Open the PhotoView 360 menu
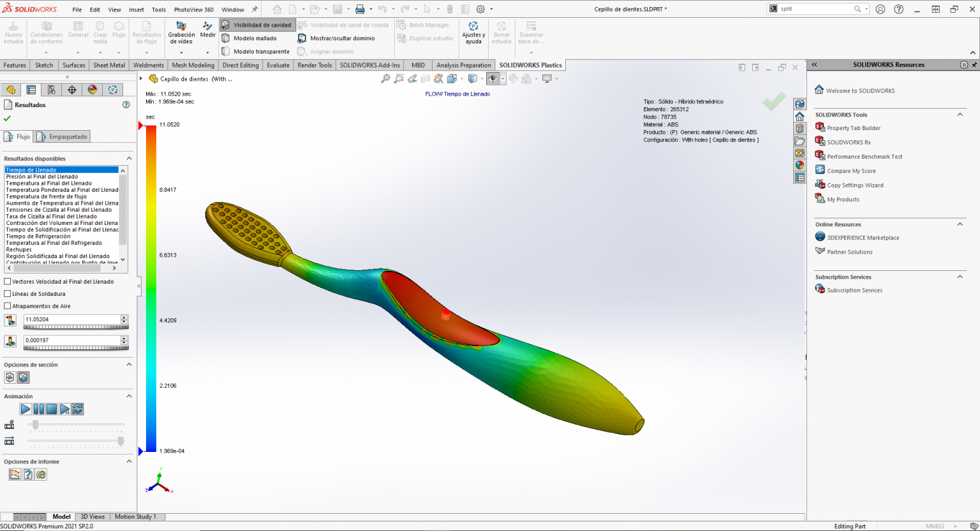980x531 pixels. coord(193,9)
